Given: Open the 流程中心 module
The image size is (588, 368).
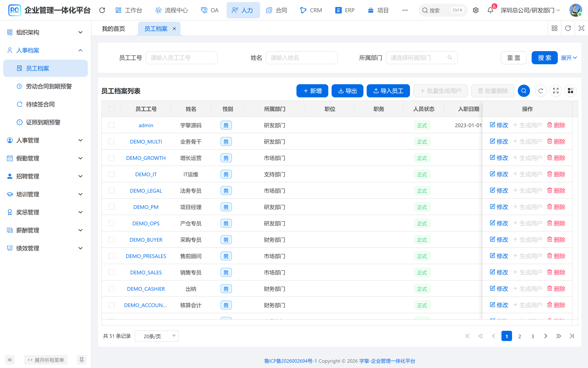Looking at the screenshot, I should point(171,10).
